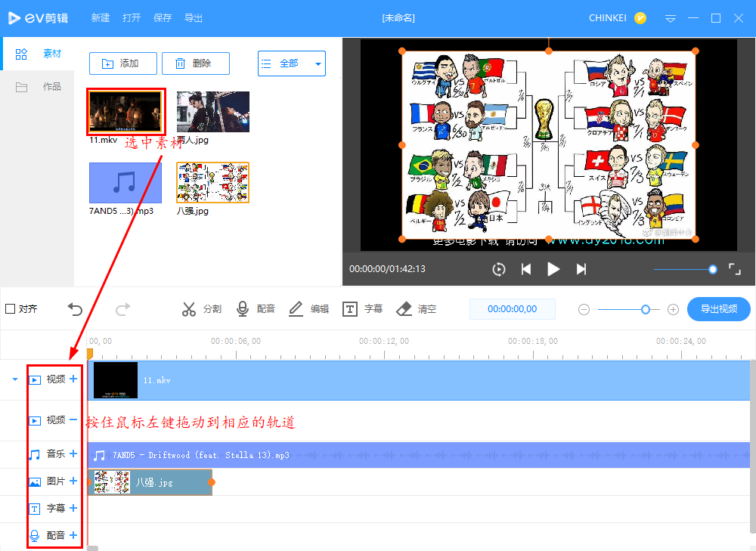Screen dimensions: 756x551
Task: Click the 保存 menu item
Action: [x=163, y=18]
